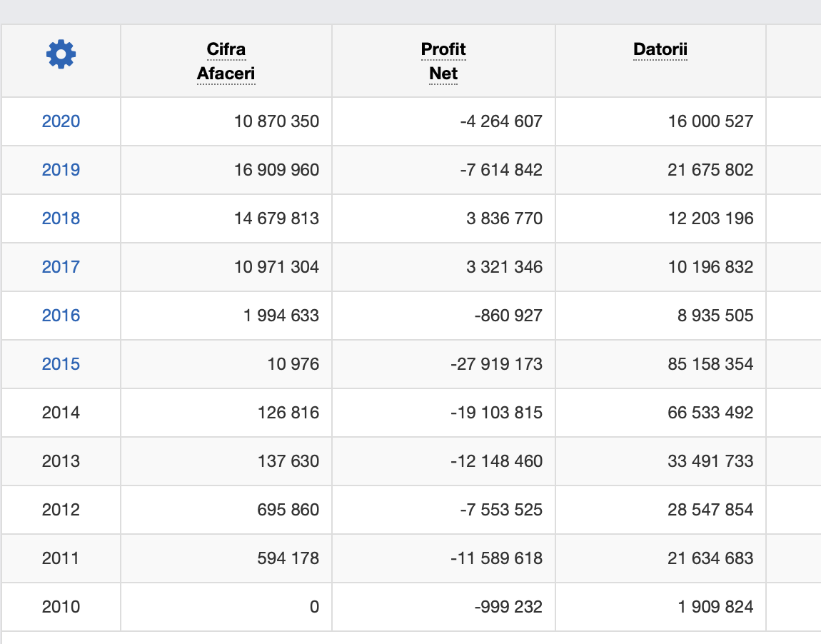
Task: Click the Cifra Afaceri column header
Action: pos(226,61)
